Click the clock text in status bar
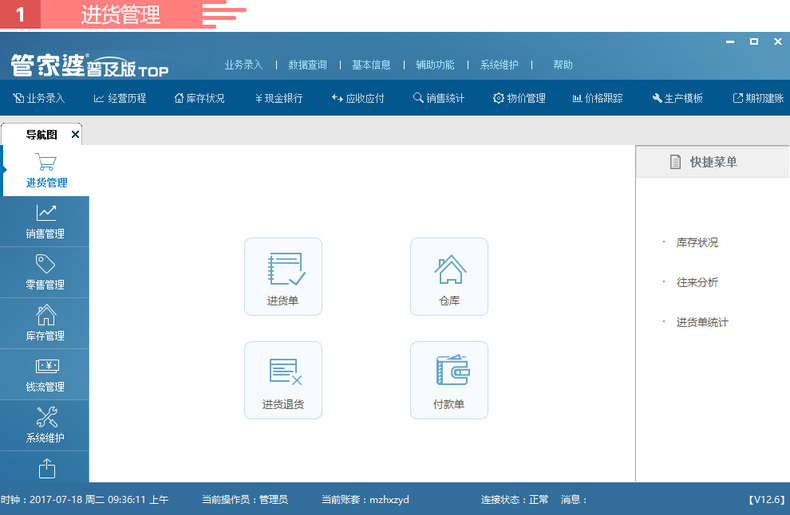The image size is (790, 515). pyautogui.click(x=85, y=499)
